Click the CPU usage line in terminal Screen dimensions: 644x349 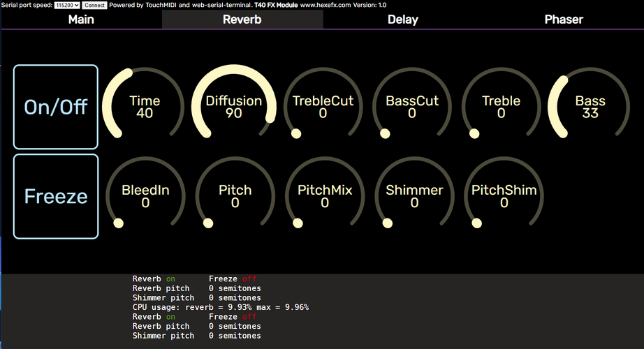(221, 307)
